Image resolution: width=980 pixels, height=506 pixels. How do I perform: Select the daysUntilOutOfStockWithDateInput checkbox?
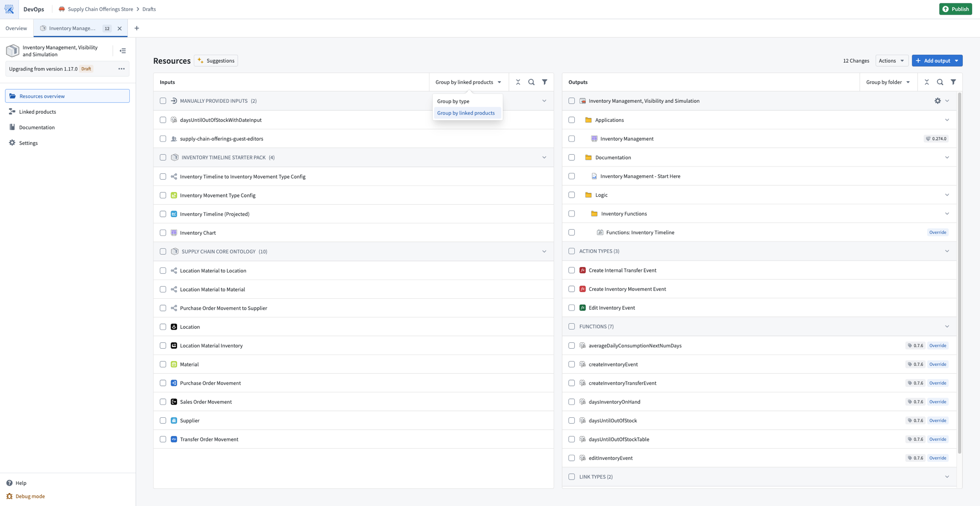163,120
